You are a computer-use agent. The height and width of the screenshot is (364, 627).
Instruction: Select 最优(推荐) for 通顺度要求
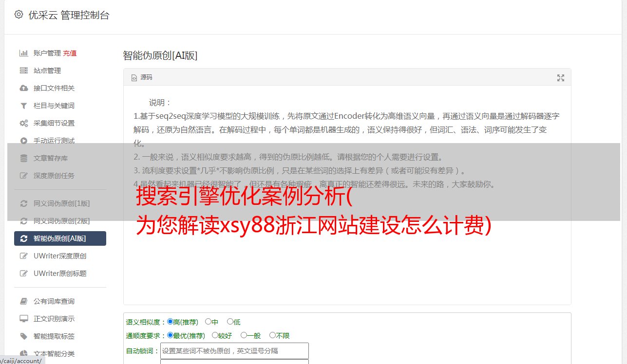[170, 335]
